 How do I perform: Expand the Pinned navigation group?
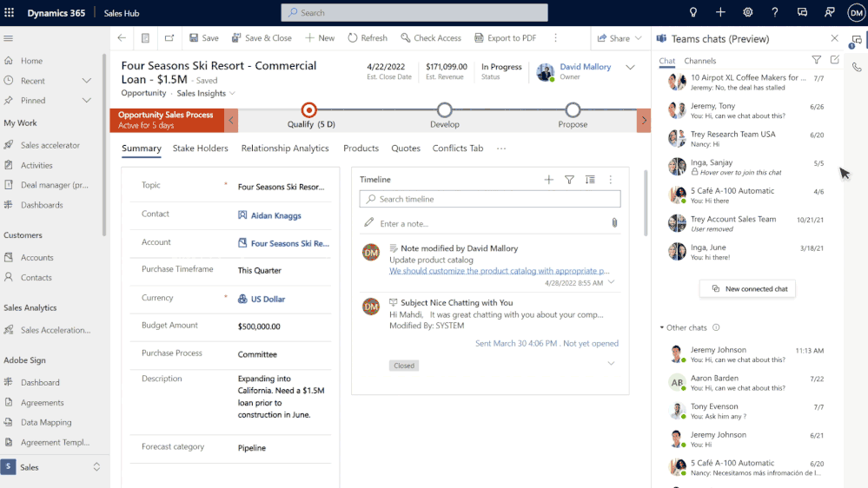87,101
